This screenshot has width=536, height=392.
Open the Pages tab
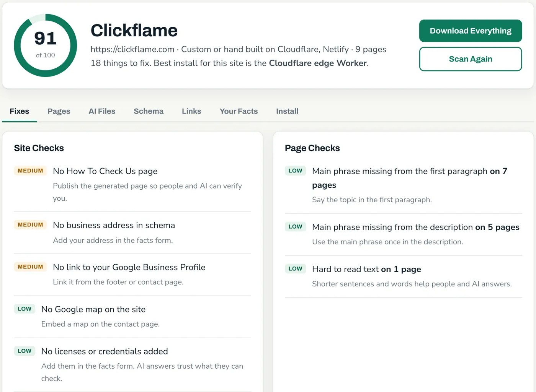59,111
